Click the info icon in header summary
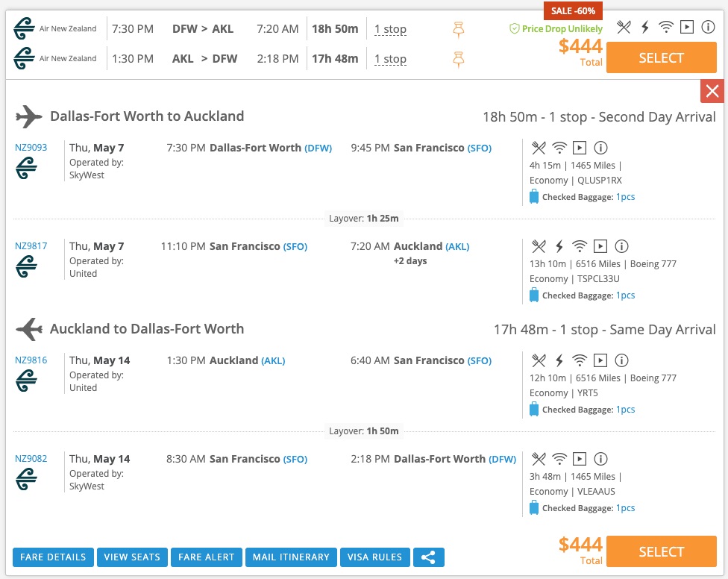Image resolution: width=728 pixels, height=579 pixels. point(708,28)
